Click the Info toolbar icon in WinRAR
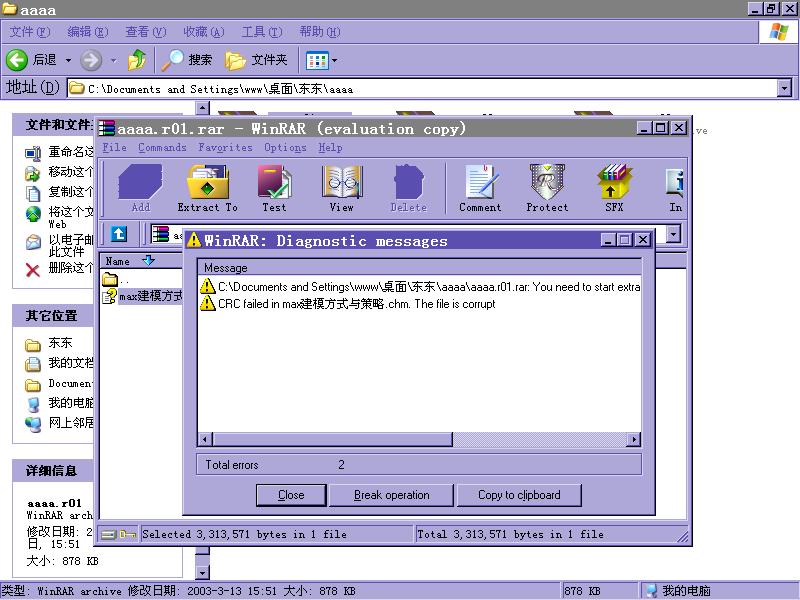This screenshot has height=600, width=800. point(674,188)
